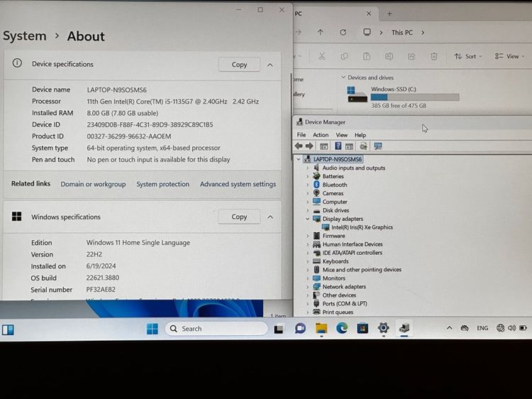Click Share icon in File Explorer toolbar

[411, 56]
